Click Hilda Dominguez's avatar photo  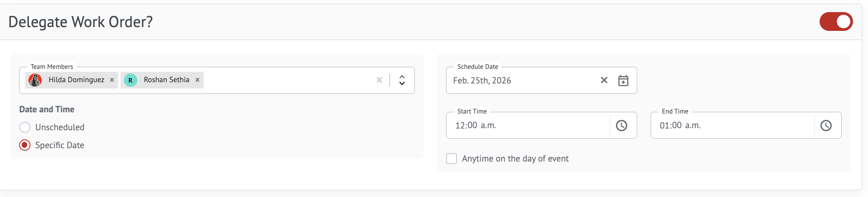tap(35, 80)
